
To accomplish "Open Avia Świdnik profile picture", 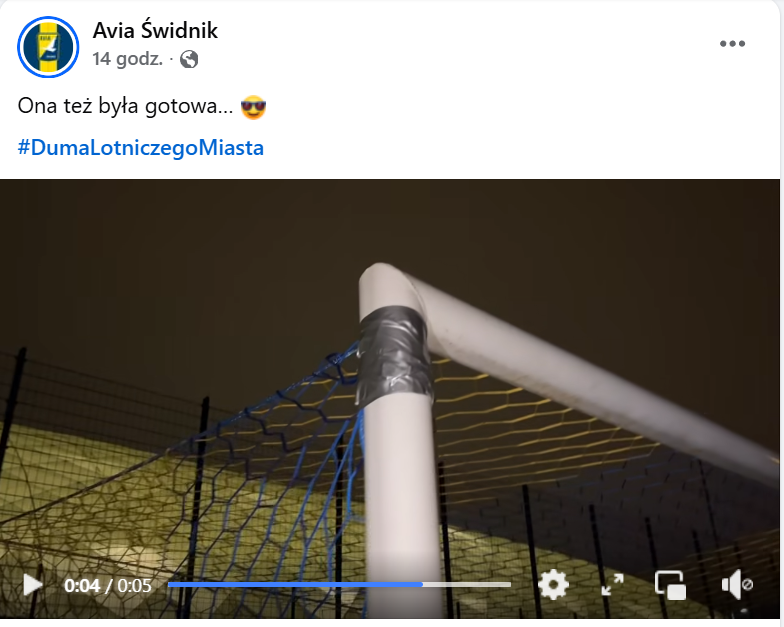I will pyautogui.click(x=48, y=47).
